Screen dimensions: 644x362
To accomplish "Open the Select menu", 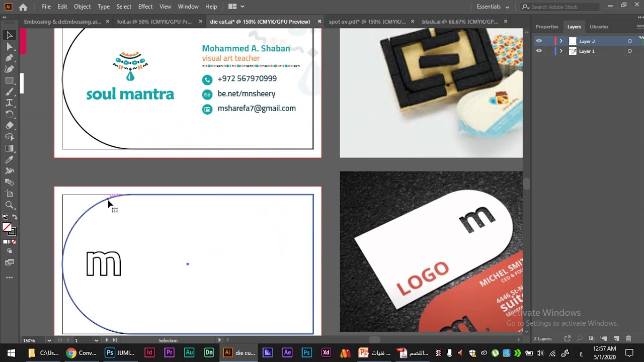I will pos(124,7).
